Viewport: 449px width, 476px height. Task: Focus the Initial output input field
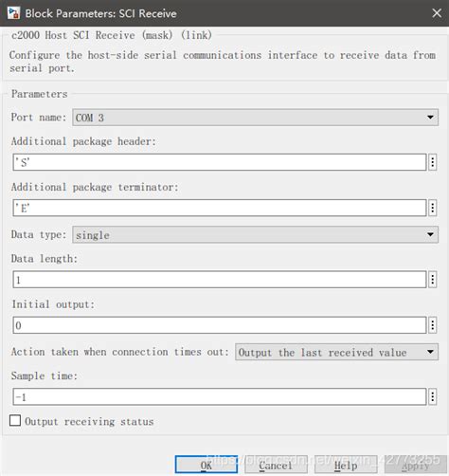point(220,325)
